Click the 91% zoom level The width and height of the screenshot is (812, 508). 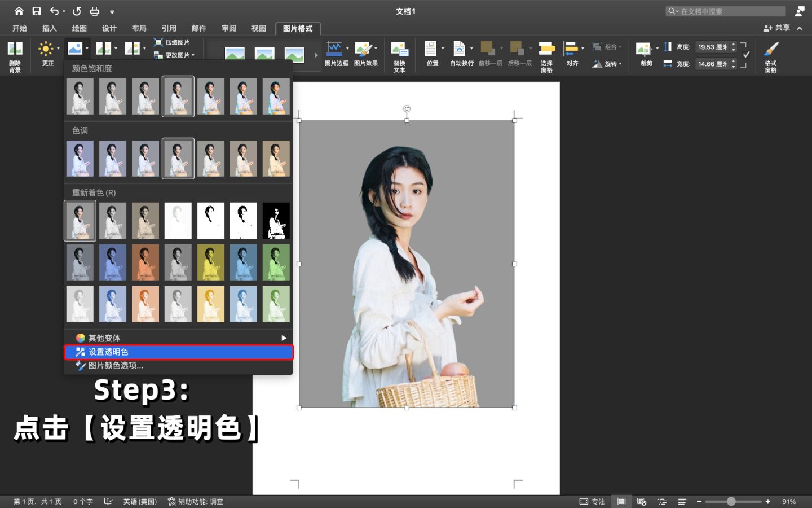pyautogui.click(x=789, y=501)
